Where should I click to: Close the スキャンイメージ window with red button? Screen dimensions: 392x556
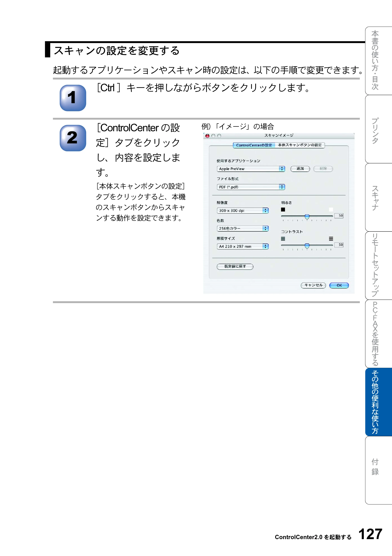[x=207, y=136]
